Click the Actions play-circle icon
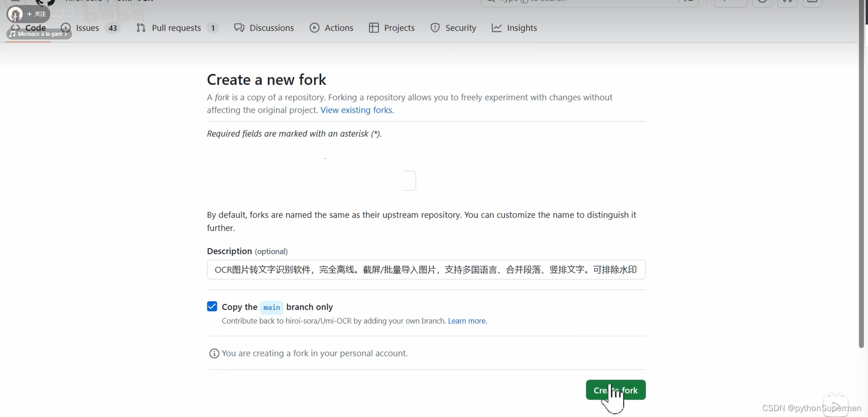 (315, 28)
